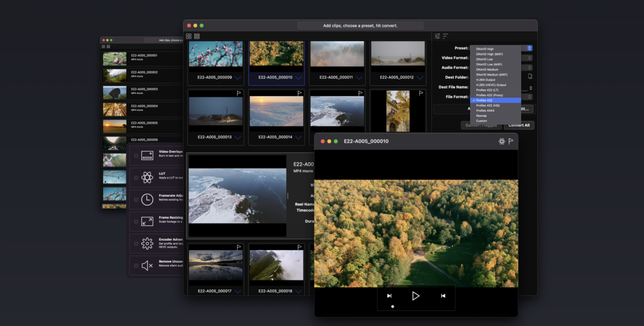Screen dimensions: 644x326
Task: Open the File Format dropdown
Action: [x=530, y=97]
